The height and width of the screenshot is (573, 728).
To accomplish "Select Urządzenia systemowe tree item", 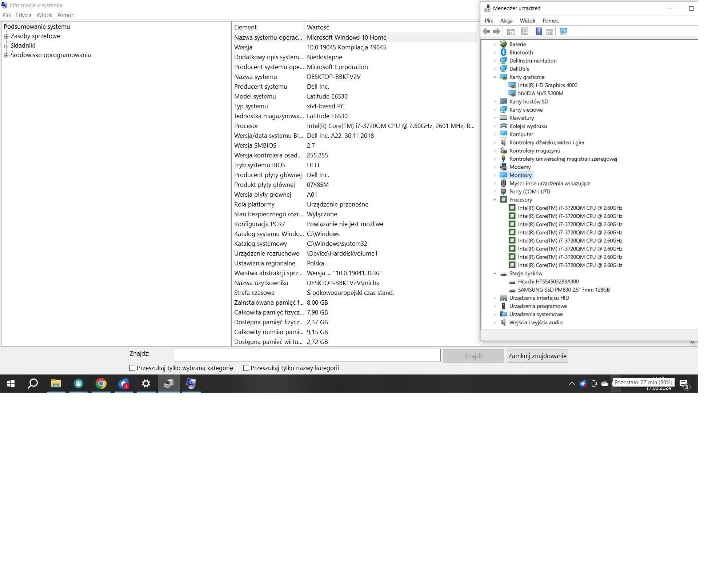I will point(536,314).
